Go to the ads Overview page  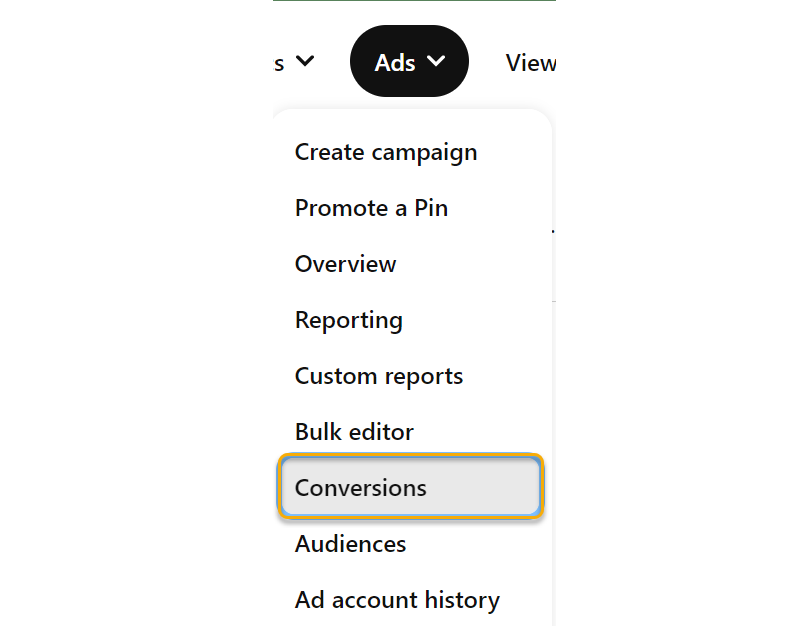tap(345, 264)
